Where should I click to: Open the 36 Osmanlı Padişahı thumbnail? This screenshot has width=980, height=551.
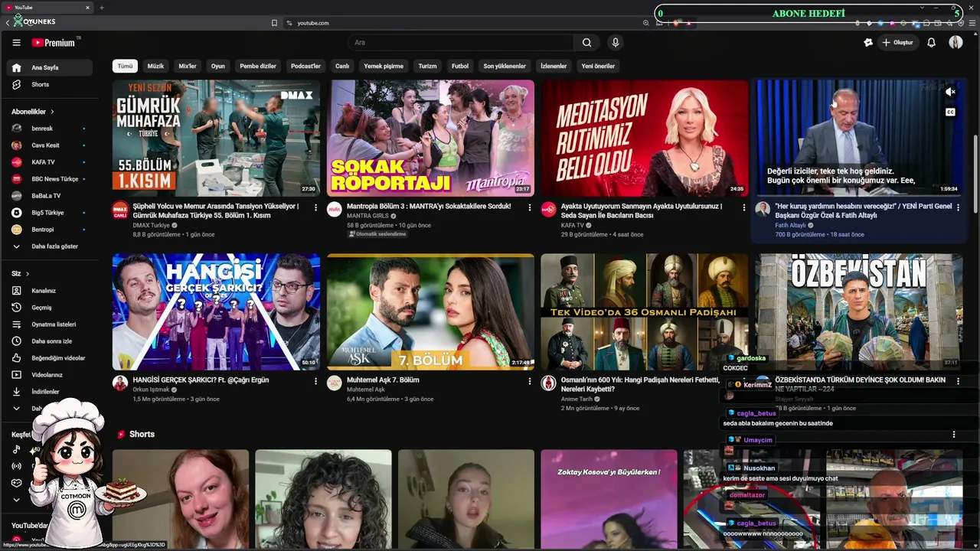(645, 312)
